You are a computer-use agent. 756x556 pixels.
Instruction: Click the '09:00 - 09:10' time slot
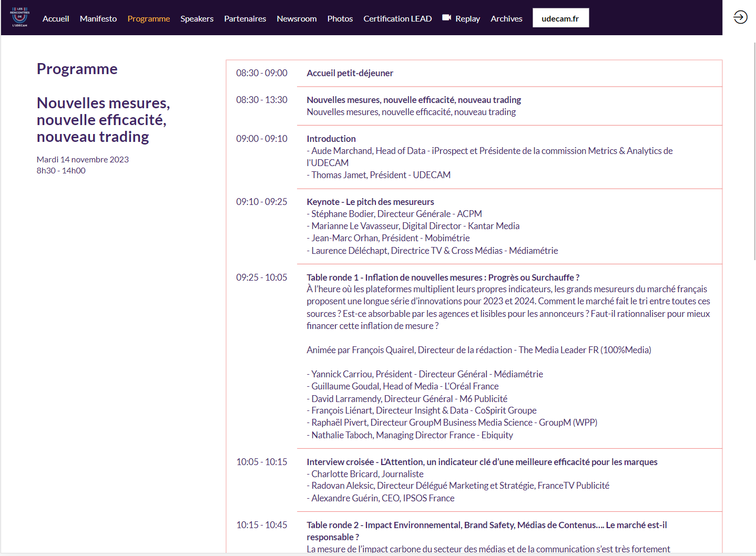tap(262, 139)
